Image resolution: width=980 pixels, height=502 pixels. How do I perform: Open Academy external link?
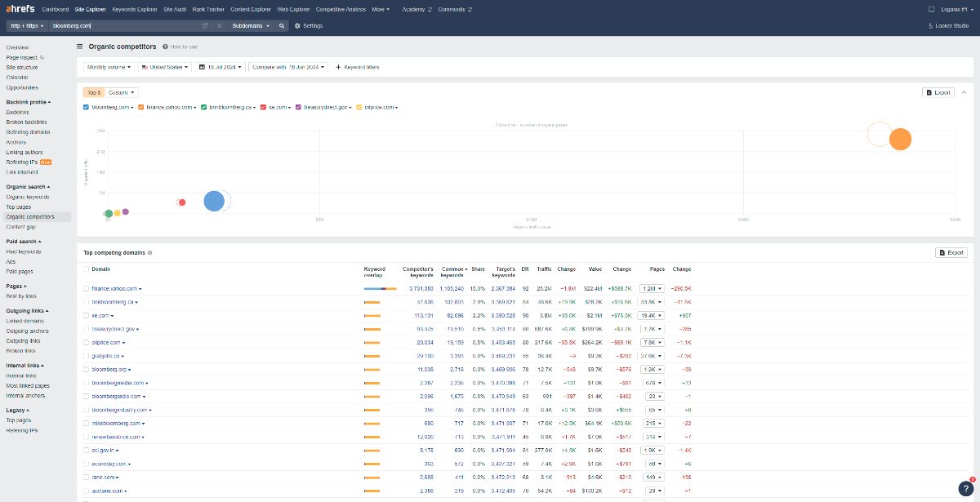point(416,9)
